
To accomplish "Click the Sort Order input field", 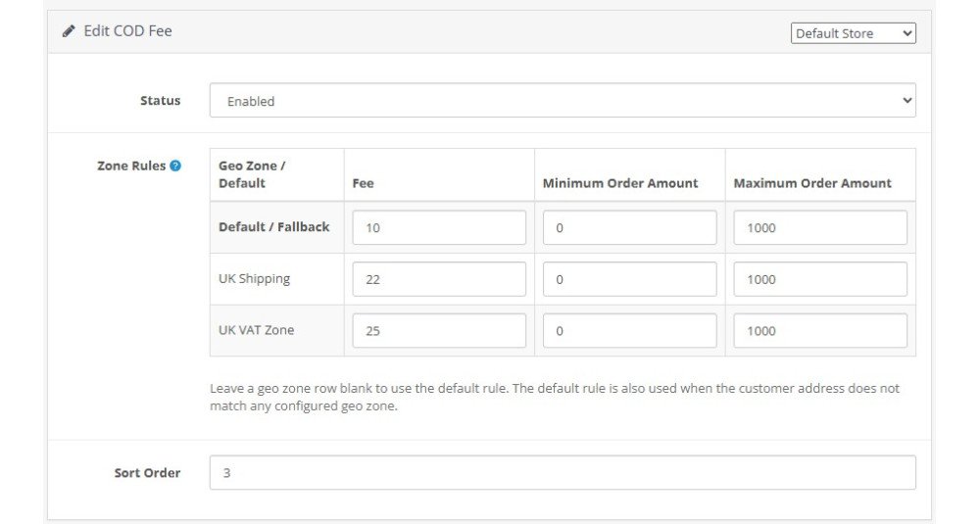I will pyautogui.click(x=563, y=473).
